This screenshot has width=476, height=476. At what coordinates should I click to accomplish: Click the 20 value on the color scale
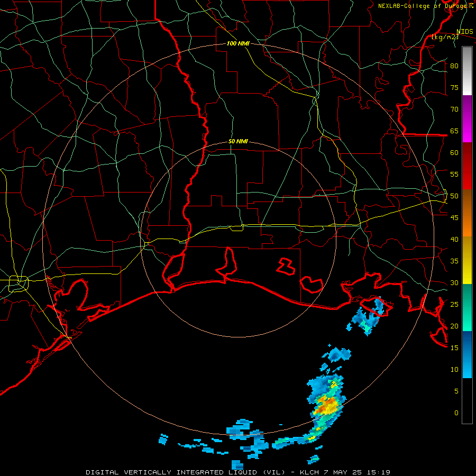[x=454, y=326]
